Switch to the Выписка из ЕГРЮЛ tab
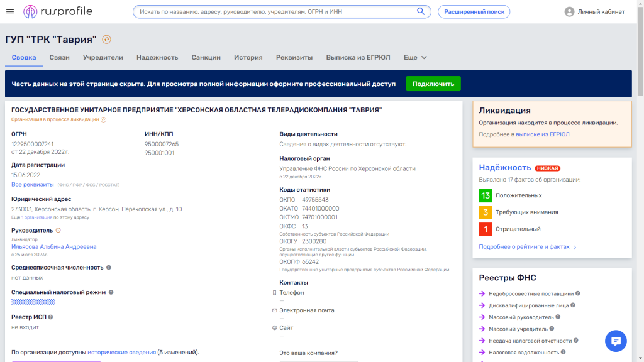 coord(358,57)
